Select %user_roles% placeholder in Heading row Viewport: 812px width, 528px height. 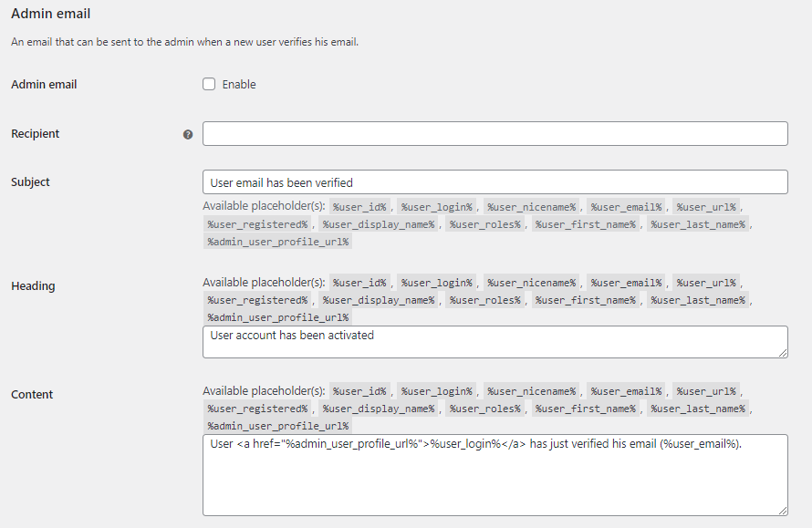click(x=484, y=300)
